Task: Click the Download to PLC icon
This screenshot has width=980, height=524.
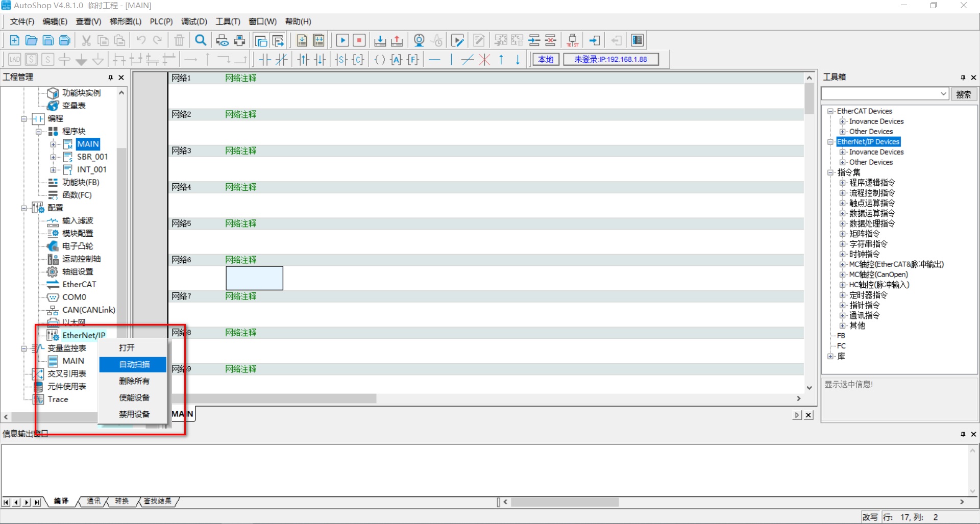Action: (x=380, y=40)
